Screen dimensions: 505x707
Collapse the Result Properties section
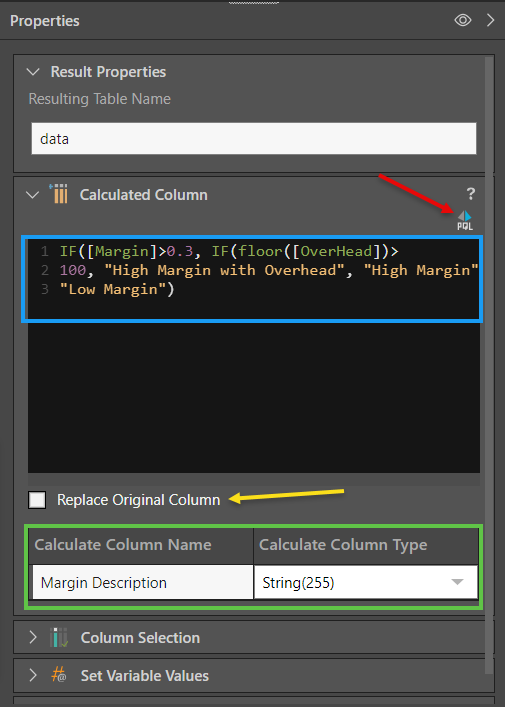(33, 72)
